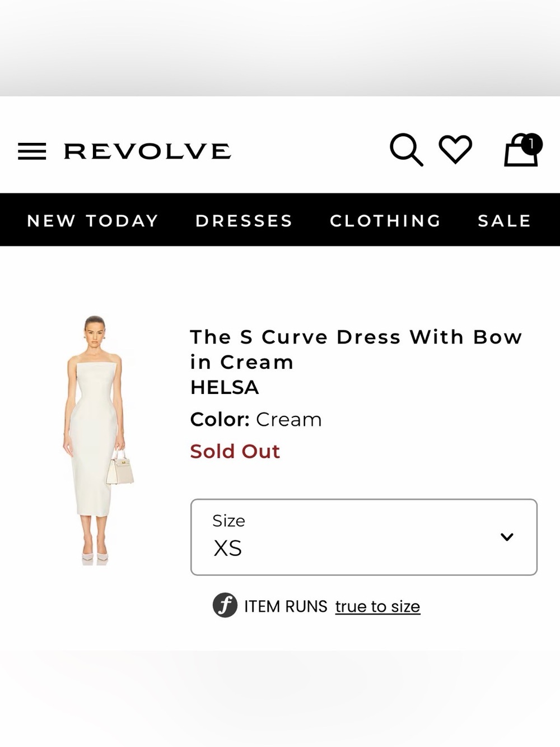Open The S Curve Dress title link

pos(356,349)
